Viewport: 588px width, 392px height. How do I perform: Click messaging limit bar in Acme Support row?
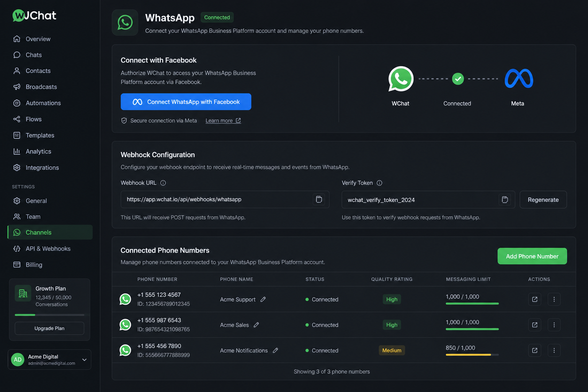click(x=472, y=304)
